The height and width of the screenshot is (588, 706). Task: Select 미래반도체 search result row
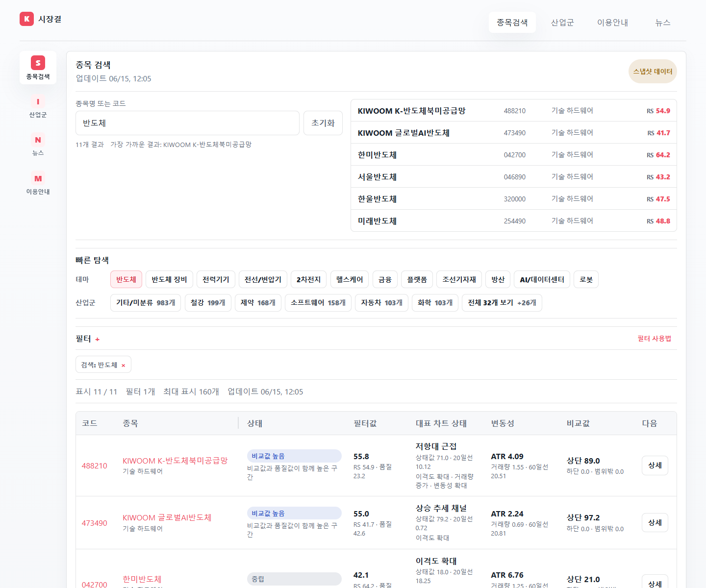[514, 221]
